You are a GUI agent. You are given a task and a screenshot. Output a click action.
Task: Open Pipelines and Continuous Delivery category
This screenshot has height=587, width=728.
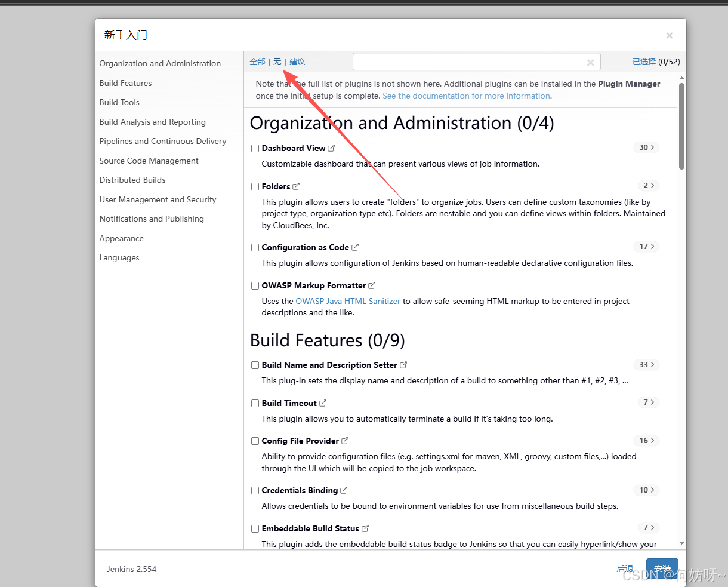tap(163, 141)
